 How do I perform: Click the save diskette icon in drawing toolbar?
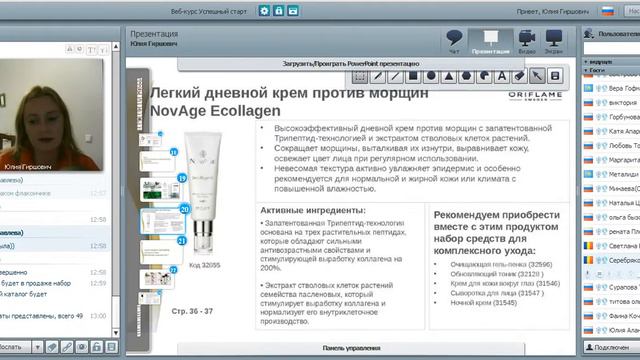coord(555,76)
